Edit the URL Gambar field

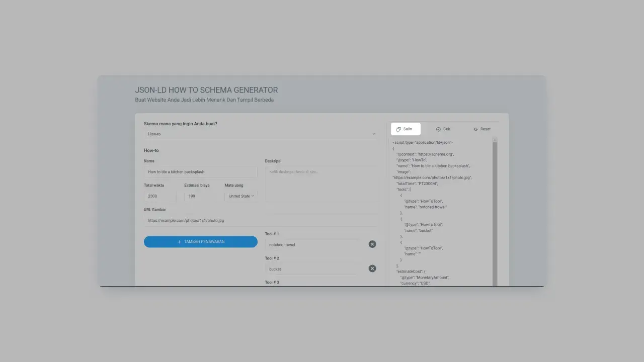pyautogui.click(x=261, y=220)
